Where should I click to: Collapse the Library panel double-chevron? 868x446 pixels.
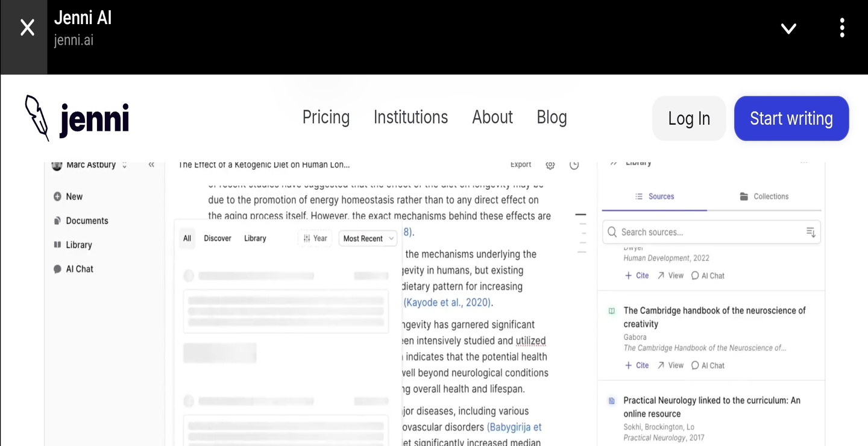[x=614, y=163]
